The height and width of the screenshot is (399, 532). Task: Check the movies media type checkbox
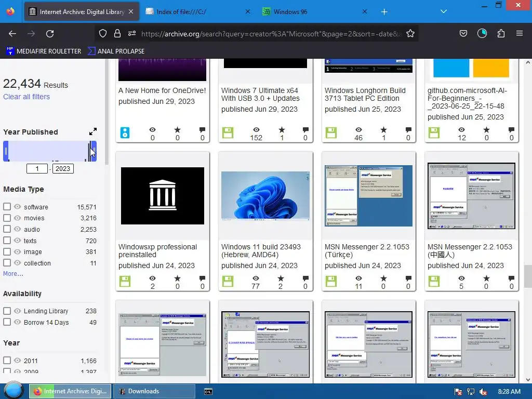point(7,218)
